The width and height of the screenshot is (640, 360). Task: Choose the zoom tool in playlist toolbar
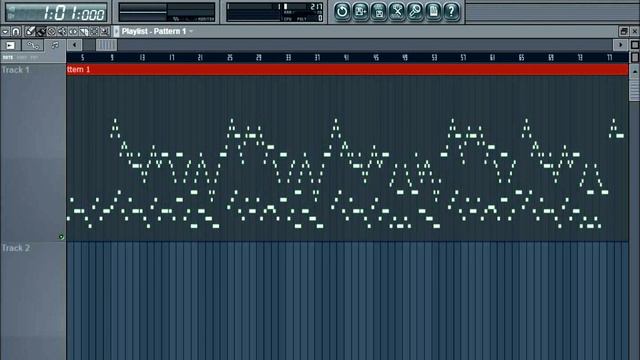point(105,31)
